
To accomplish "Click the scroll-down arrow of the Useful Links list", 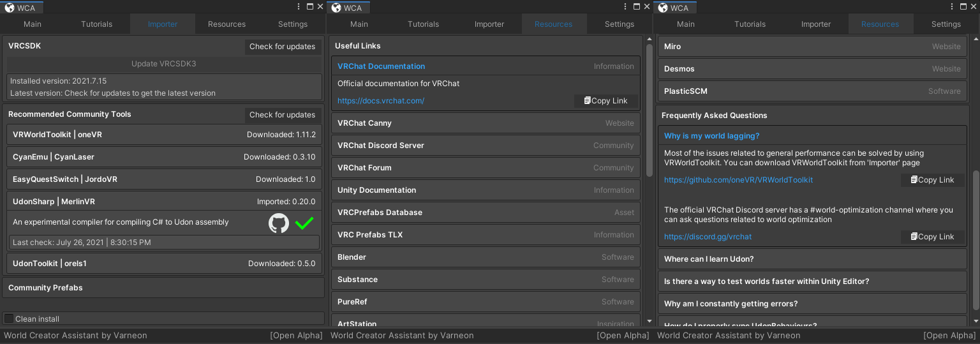I will pos(649,321).
